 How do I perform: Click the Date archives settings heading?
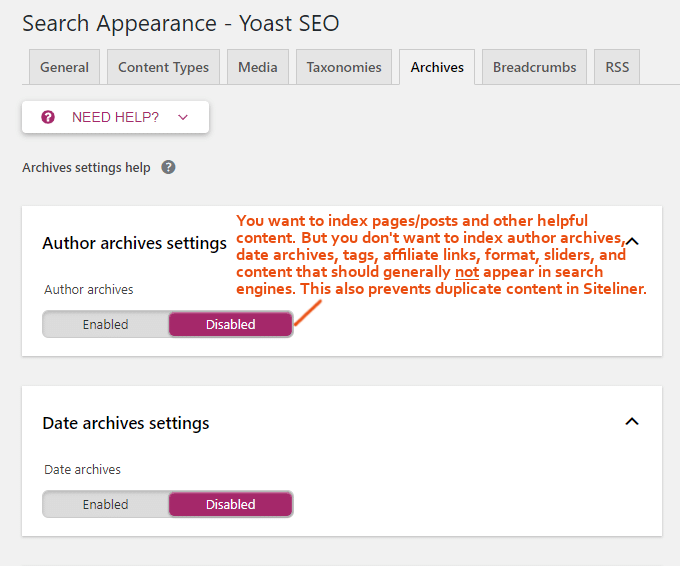(126, 423)
